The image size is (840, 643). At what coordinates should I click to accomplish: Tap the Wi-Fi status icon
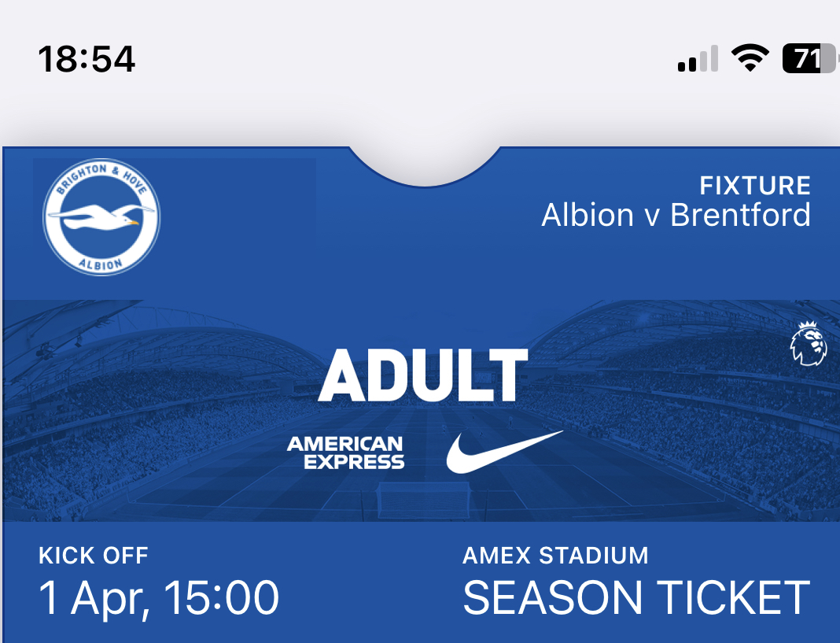pyautogui.click(x=750, y=57)
